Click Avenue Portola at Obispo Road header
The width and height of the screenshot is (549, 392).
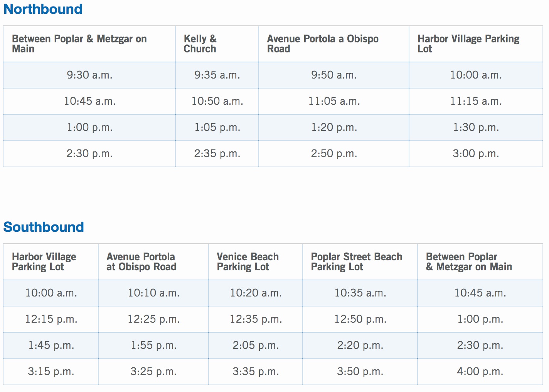point(141,262)
